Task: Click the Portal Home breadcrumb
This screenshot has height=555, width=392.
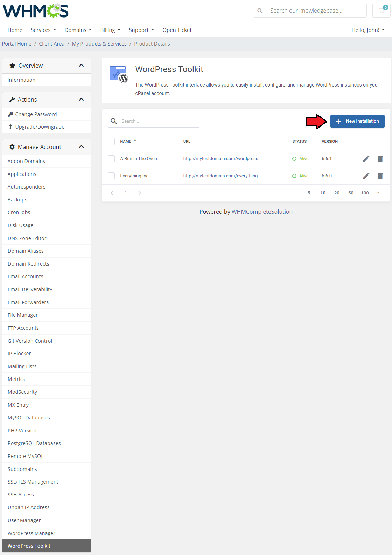Action: point(17,44)
